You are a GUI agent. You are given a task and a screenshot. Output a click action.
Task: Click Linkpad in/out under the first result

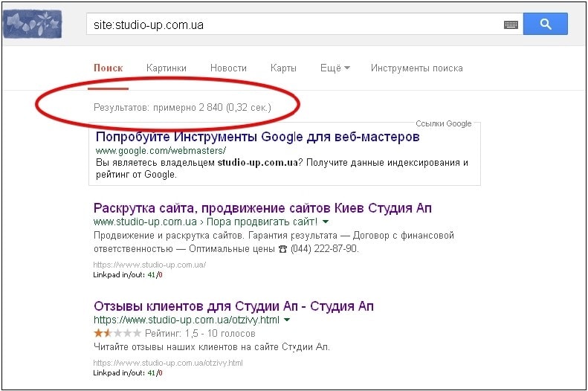[128, 275]
